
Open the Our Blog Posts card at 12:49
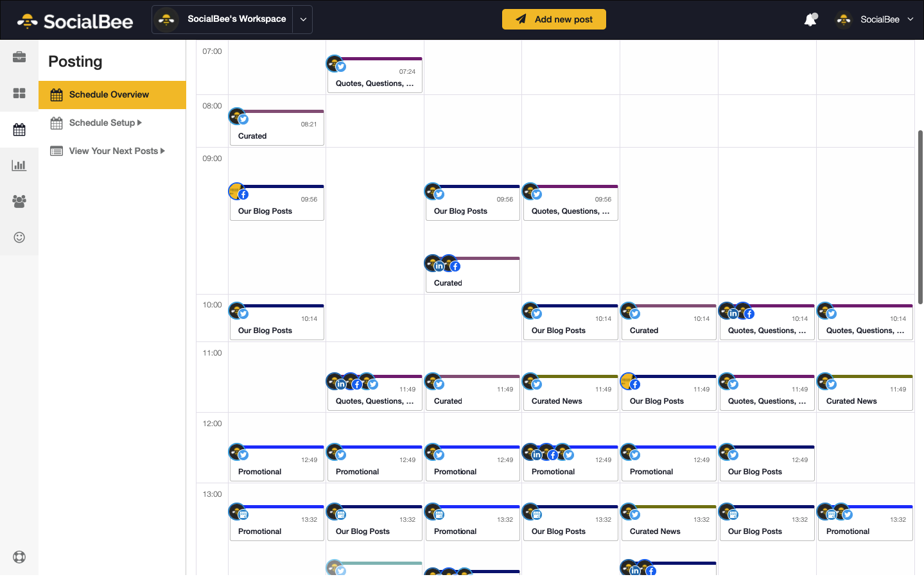click(767, 465)
